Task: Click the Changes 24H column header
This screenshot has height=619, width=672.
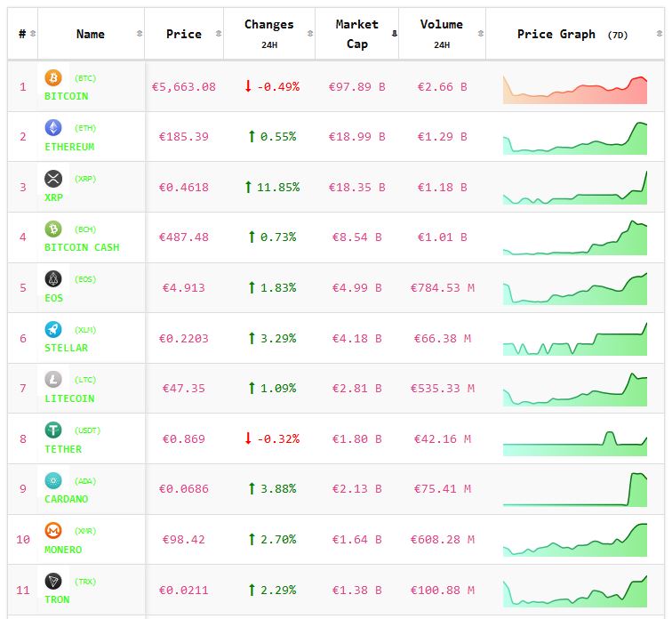Action: coord(268,34)
